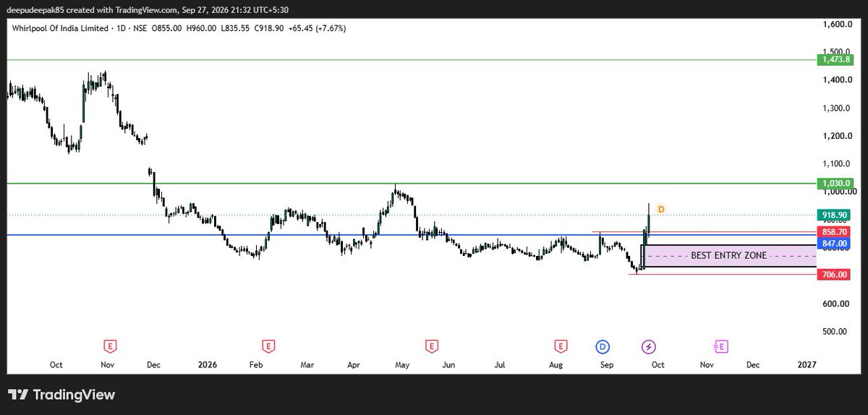
Task: Click the 2026 label on time axis
Action: point(207,366)
